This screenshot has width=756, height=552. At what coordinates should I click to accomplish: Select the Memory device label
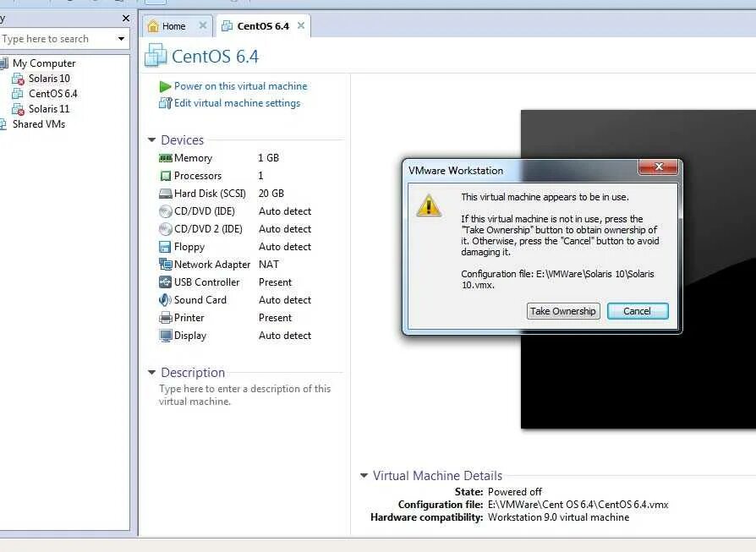(x=193, y=158)
